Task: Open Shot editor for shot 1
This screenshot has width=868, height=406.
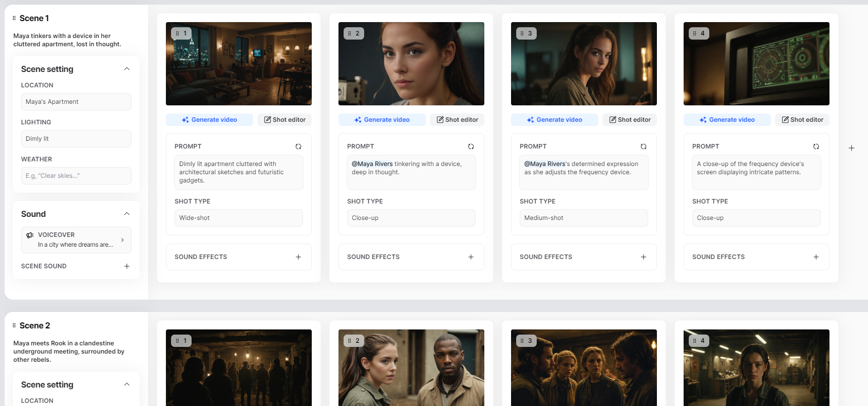Action: pos(285,120)
